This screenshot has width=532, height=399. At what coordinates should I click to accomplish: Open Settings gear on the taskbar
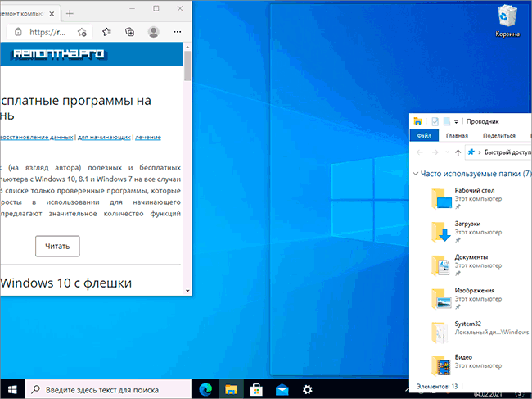tap(308, 389)
